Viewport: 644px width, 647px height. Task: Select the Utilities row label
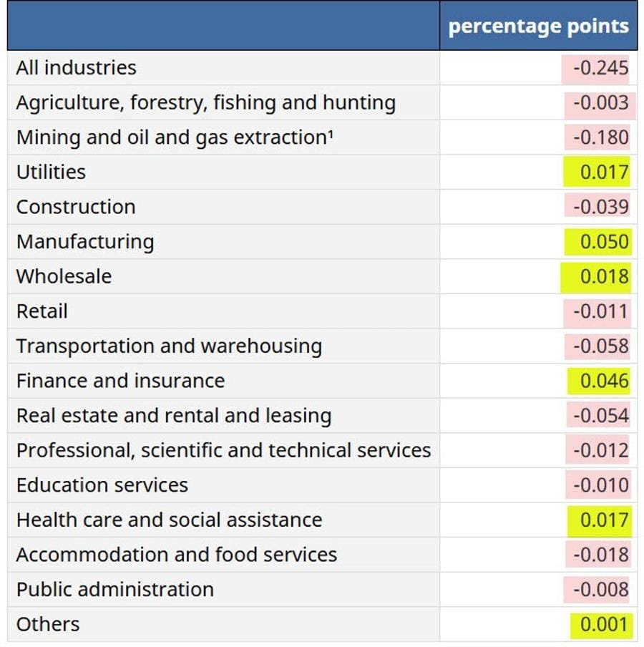point(51,172)
